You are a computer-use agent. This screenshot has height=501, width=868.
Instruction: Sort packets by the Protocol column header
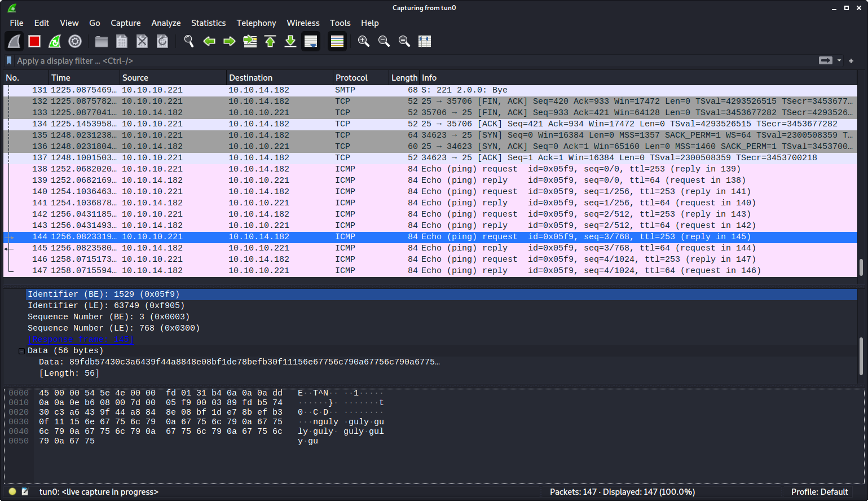(x=351, y=78)
